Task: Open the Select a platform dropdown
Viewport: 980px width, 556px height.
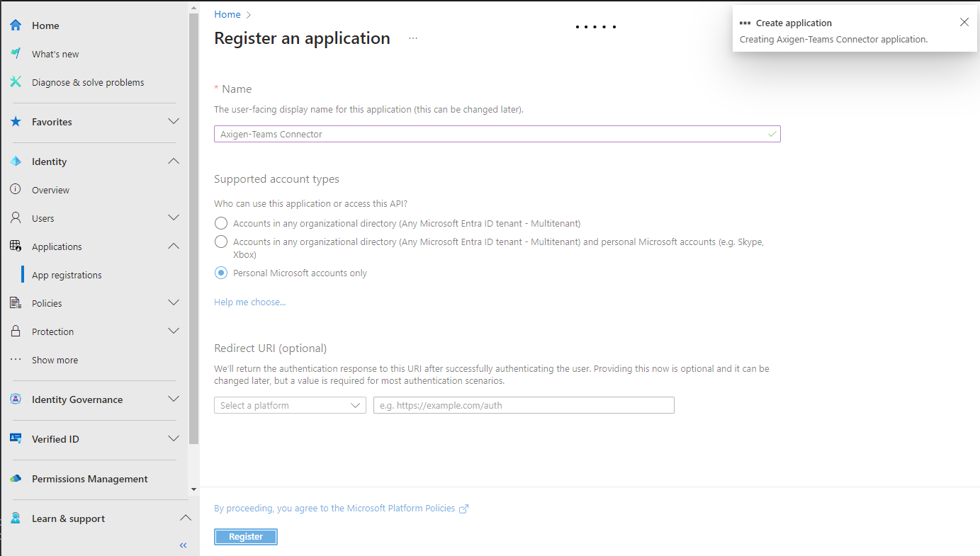Action: click(x=290, y=405)
